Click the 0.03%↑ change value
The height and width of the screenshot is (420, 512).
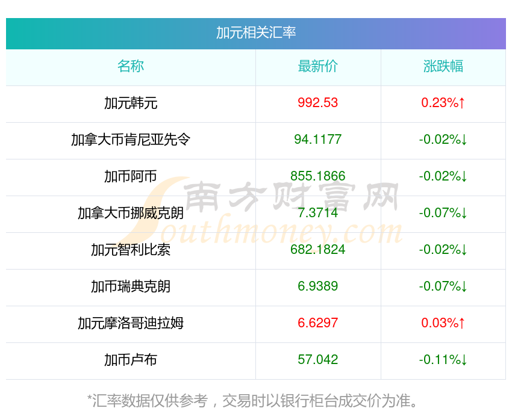click(443, 323)
